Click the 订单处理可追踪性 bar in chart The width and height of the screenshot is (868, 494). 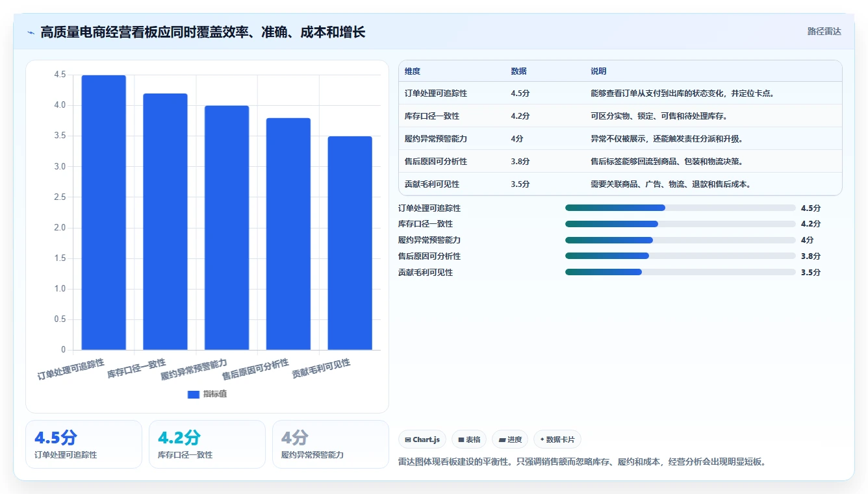(103, 212)
